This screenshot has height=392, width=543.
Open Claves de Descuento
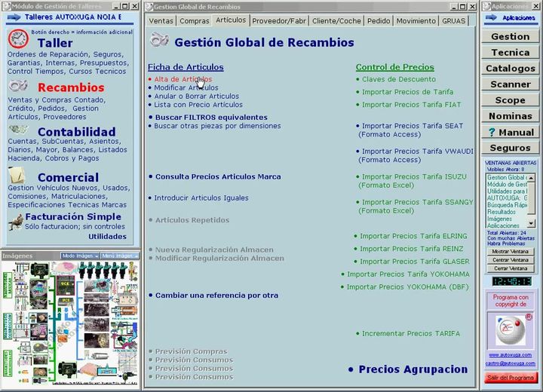coord(399,79)
